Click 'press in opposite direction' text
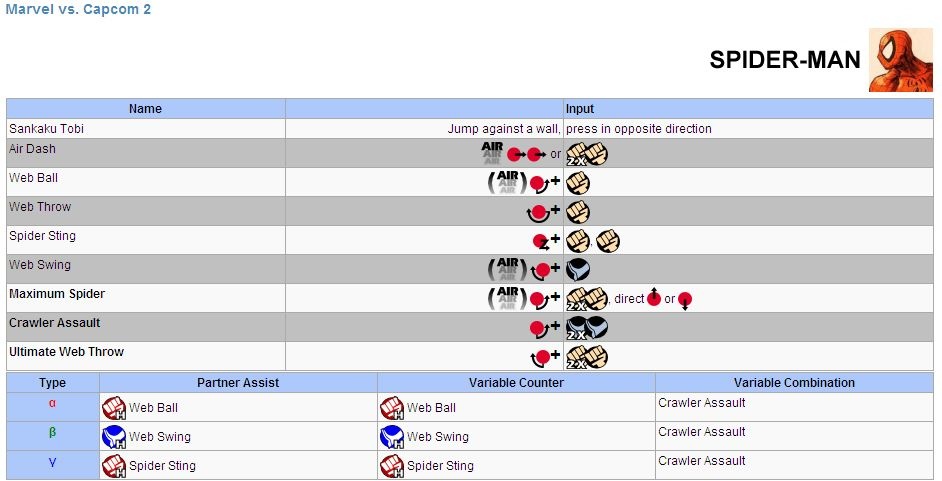 639,129
